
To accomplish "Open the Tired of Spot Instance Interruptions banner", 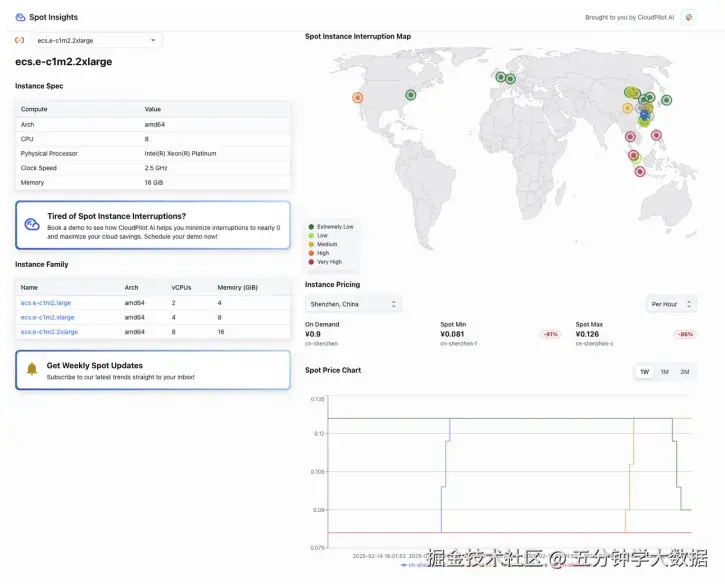I will (x=153, y=225).
